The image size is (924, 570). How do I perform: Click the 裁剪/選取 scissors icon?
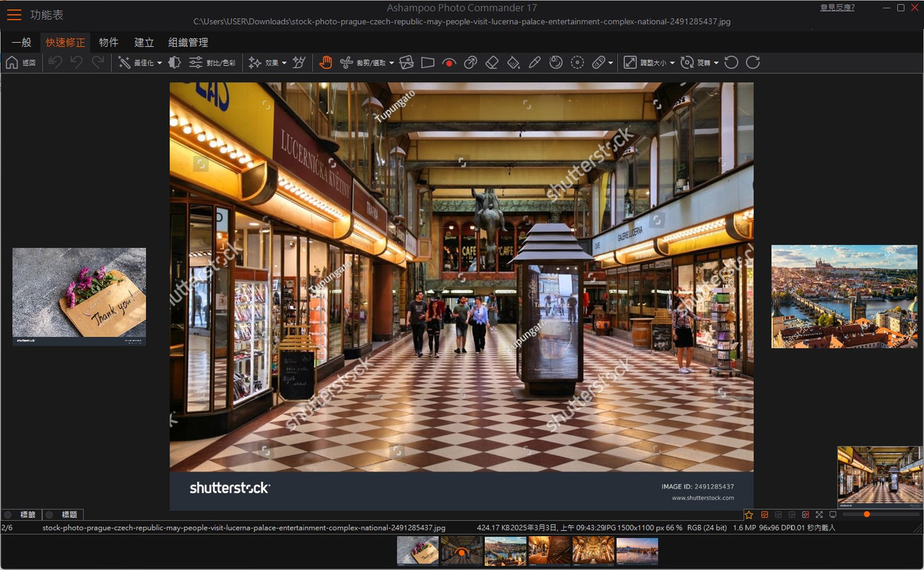[x=346, y=63]
